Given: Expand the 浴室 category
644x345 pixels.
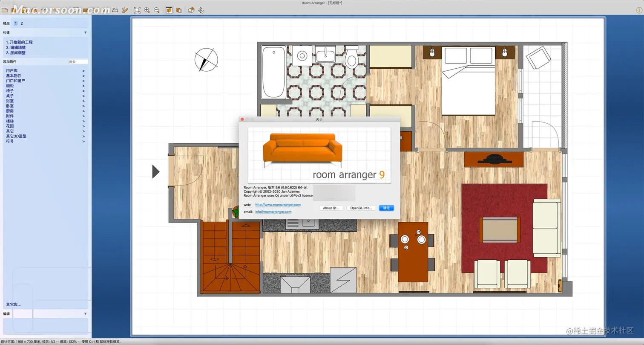Looking at the screenshot, I should point(45,101).
